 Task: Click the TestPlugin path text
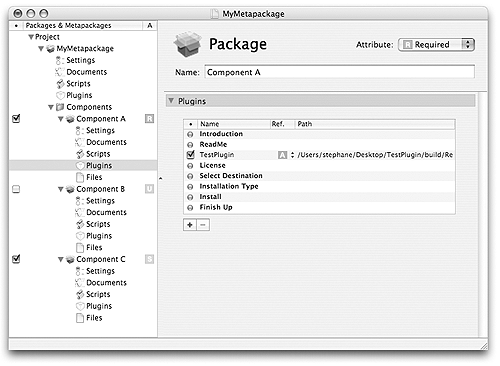coord(375,155)
